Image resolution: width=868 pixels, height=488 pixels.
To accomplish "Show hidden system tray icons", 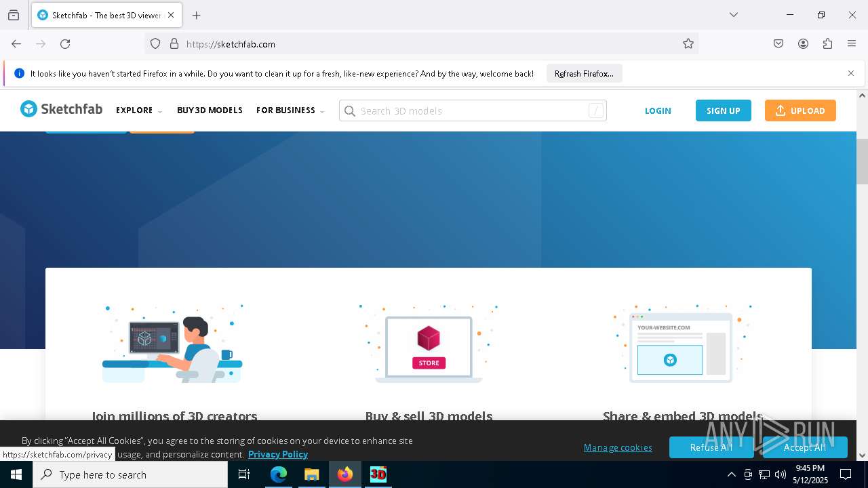I will [731, 474].
